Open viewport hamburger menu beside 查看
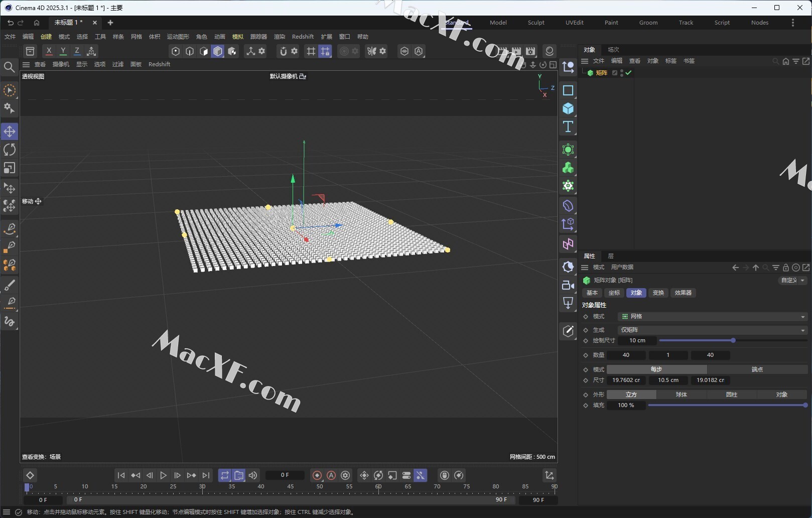812x518 pixels. click(26, 64)
